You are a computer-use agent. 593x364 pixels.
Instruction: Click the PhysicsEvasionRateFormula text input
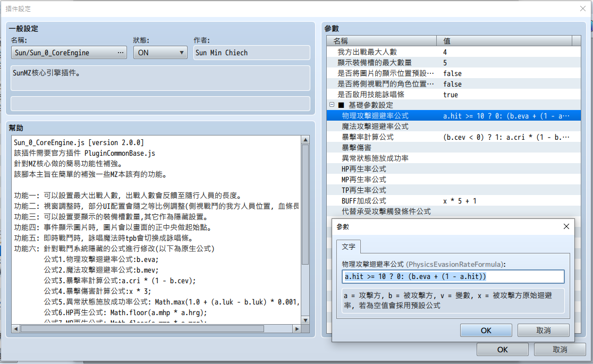453,277
